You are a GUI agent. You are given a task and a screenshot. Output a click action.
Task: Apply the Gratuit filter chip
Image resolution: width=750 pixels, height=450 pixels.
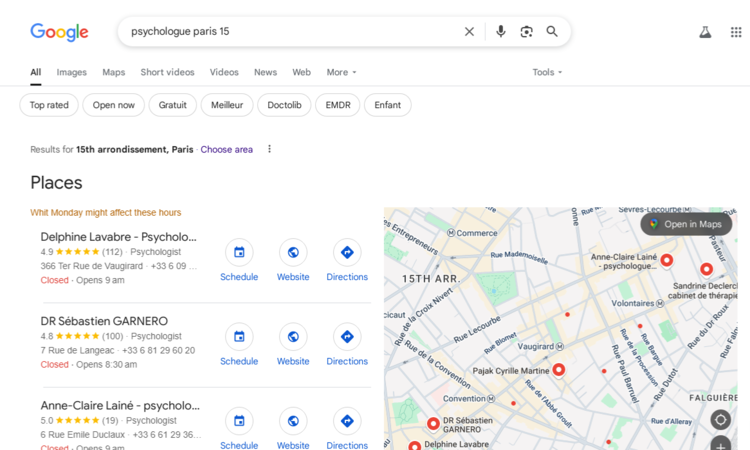click(x=173, y=105)
